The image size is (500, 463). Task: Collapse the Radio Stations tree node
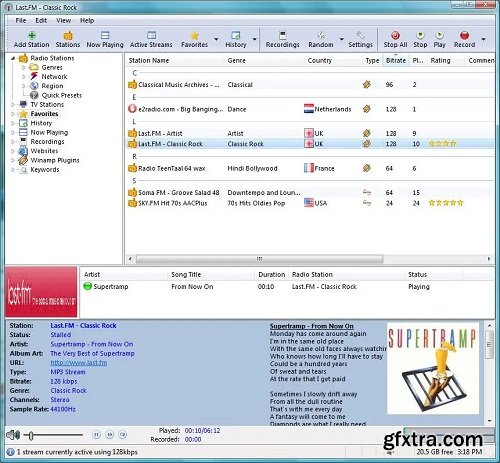tap(13, 58)
